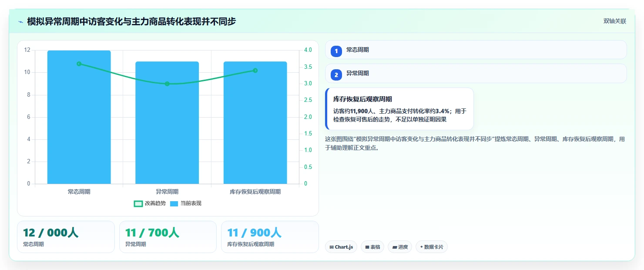644x270 pixels.
Task: Click the blue 当前表现 legend swatch
Action: [174, 204]
